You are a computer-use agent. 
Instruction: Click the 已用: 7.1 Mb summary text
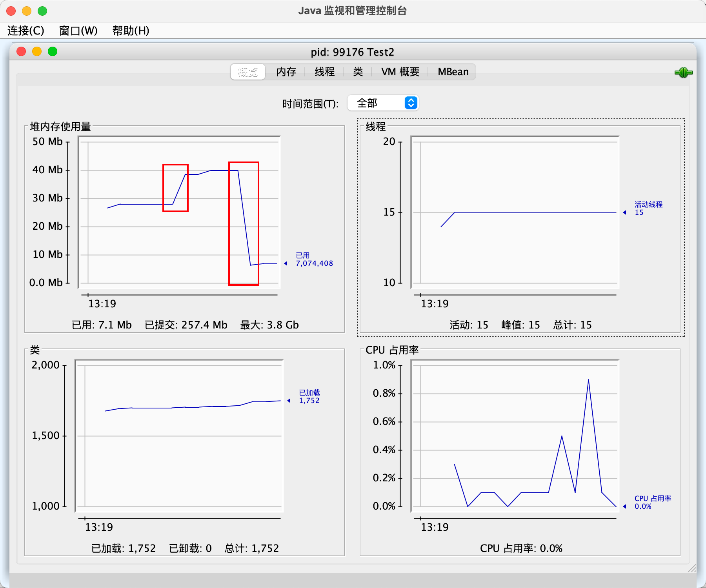click(102, 325)
